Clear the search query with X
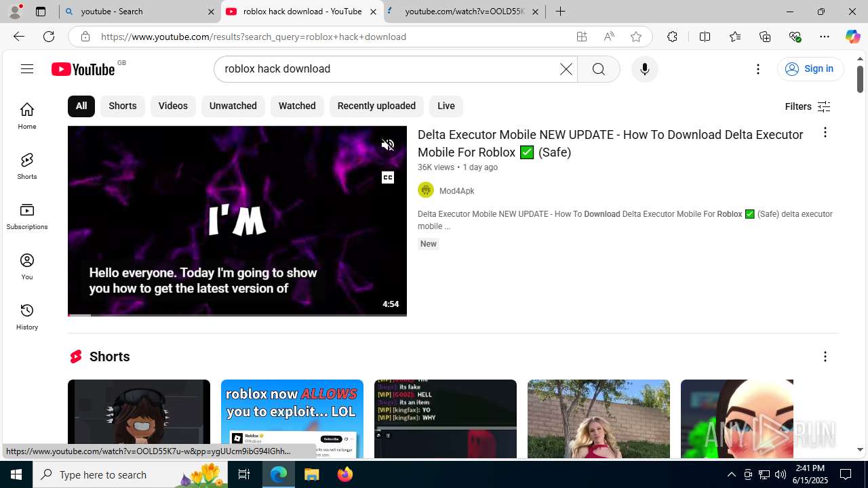Viewport: 868px width, 488px height. pyautogui.click(x=566, y=69)
